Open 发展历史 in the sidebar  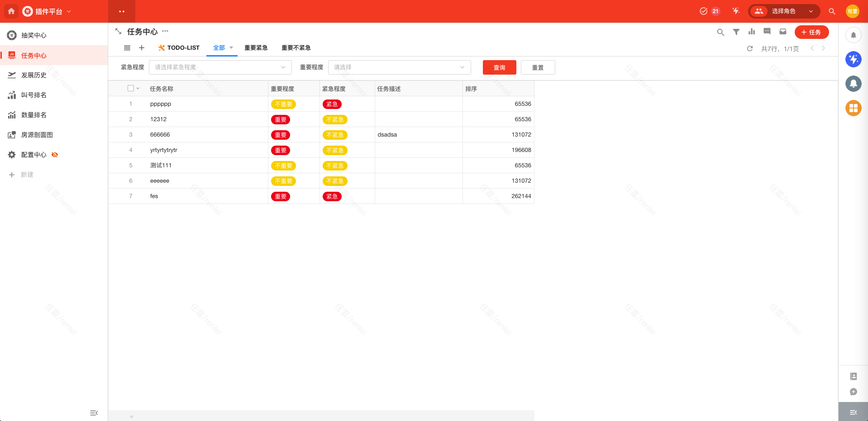tap(34, 75)
